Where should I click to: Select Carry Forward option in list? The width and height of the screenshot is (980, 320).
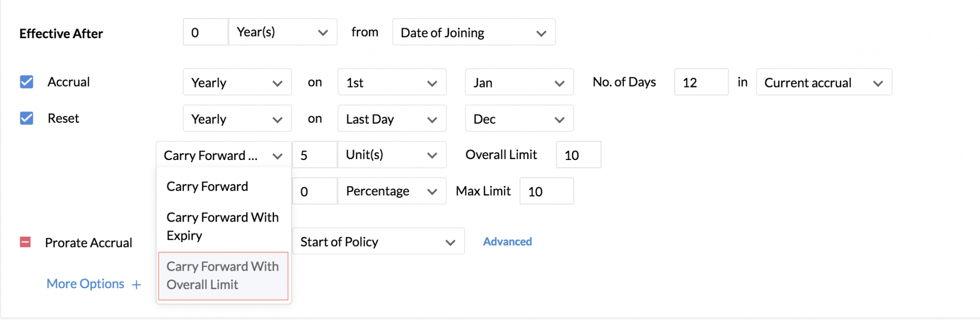click(x=207, y=186)
